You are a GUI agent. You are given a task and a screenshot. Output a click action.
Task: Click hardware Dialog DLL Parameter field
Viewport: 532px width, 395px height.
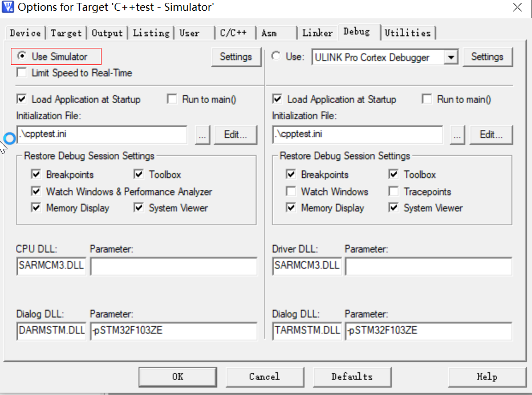pos(429,331)
